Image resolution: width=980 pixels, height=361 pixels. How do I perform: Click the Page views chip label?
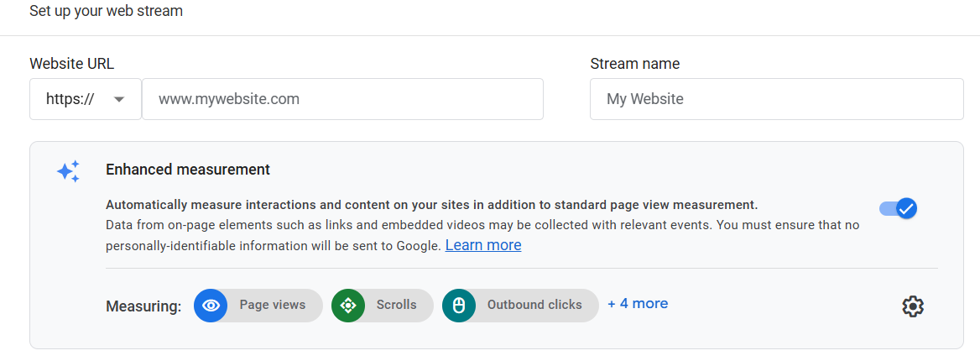pyautogui.click(x=273, y=305)
